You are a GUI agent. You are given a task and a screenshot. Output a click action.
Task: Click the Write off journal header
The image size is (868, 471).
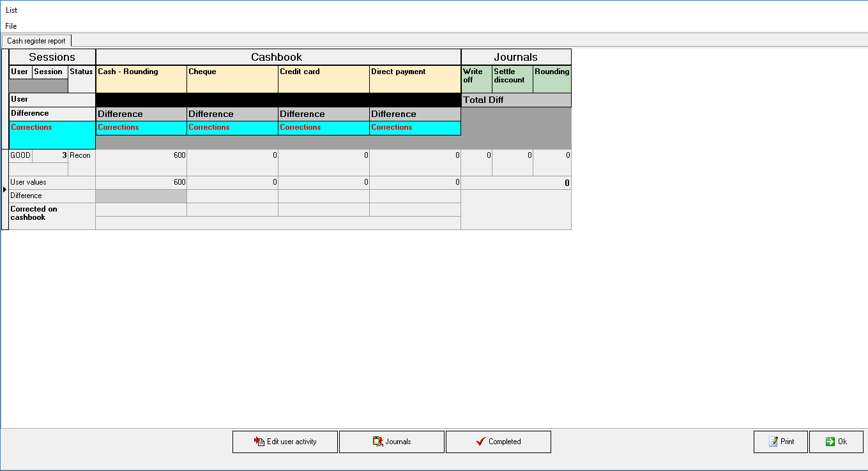click(x=476, y=79)
